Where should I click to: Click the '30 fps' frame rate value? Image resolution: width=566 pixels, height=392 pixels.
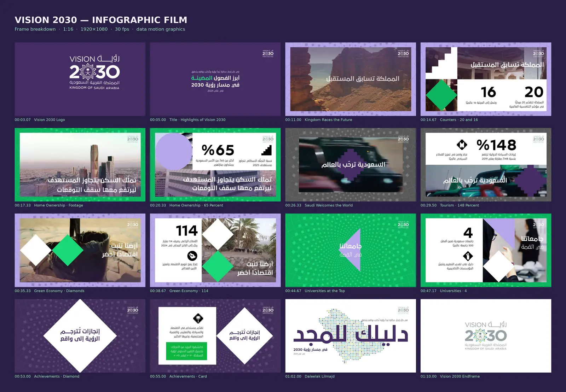pos(122,29)
